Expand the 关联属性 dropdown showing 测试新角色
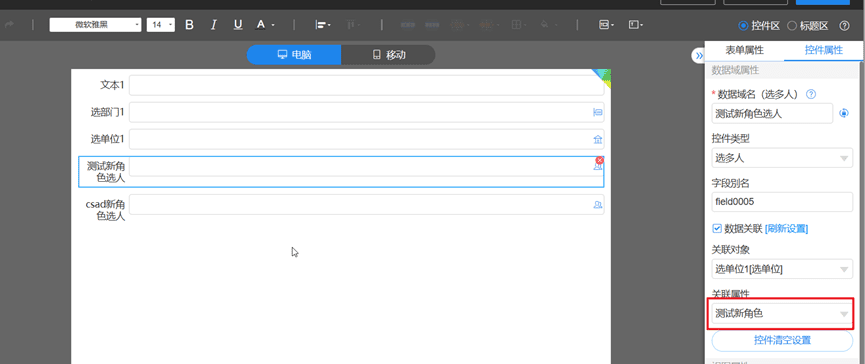 point(782,314)
